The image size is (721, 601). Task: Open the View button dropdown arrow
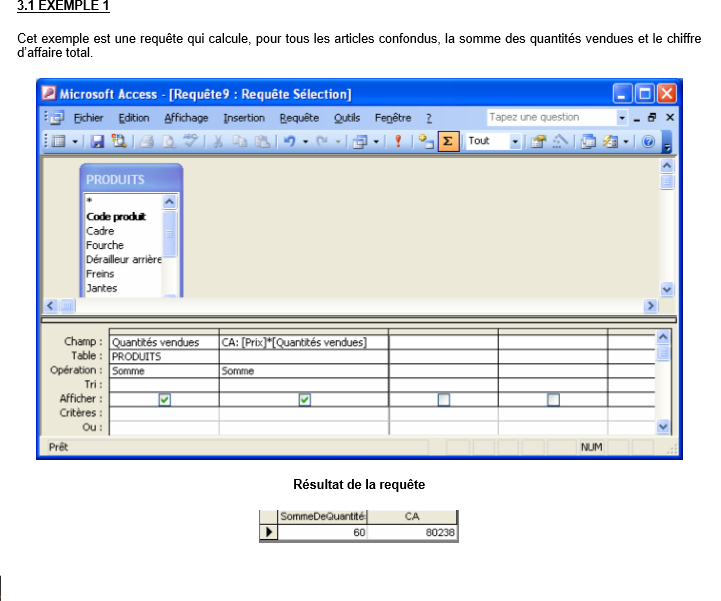pyautogui.click(x=74, y=142)
